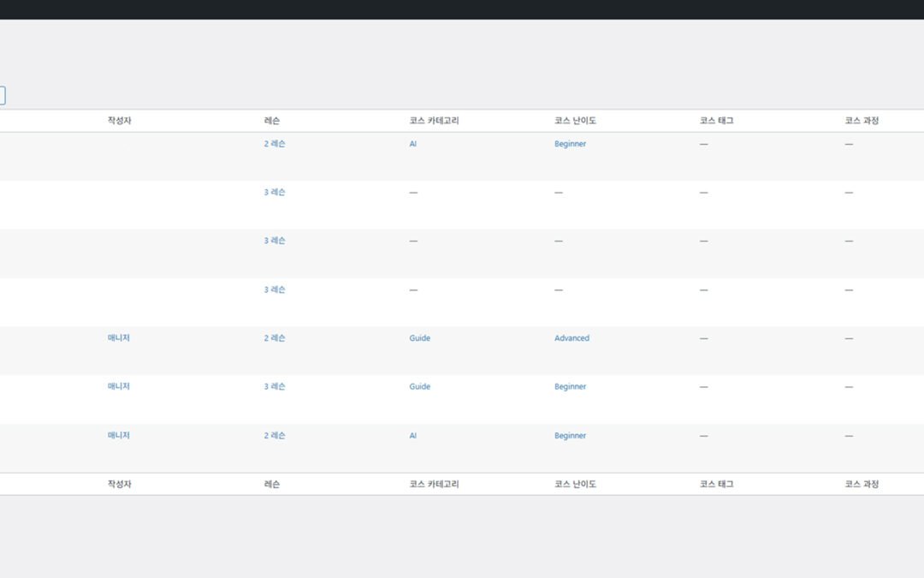Click 코스 과정 header at table top

coord(862,121)
